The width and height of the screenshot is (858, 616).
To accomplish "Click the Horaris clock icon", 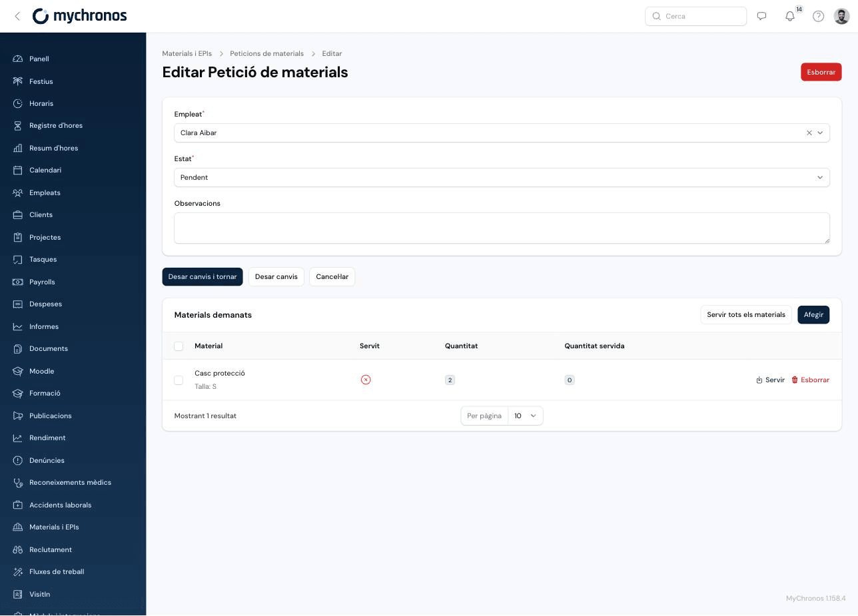I will click(18, 103).
